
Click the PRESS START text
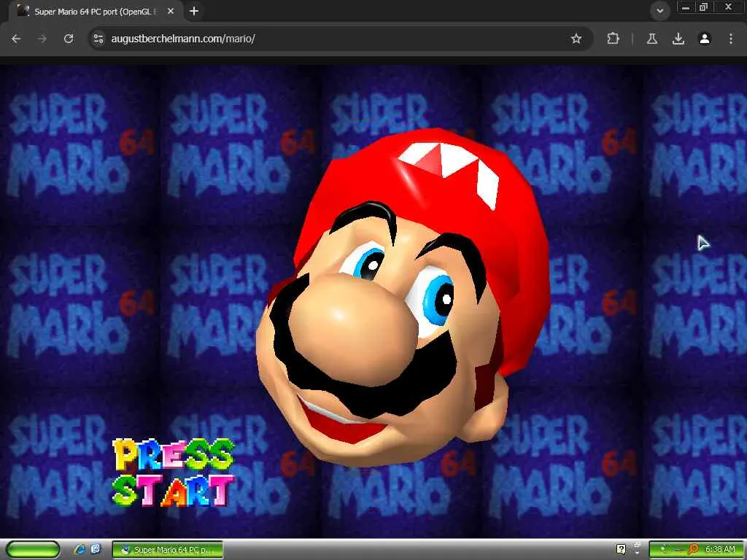pyautogui.click(x=174, y=472)
